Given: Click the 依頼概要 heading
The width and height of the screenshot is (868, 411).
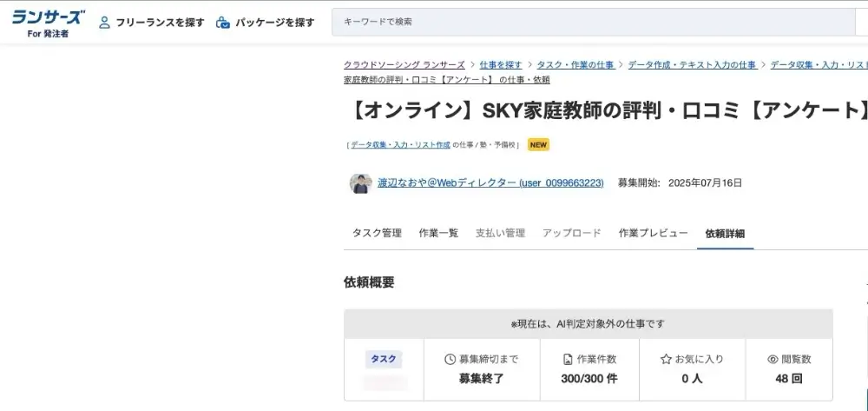Looking at the screenshot, I should coord(369,282).
